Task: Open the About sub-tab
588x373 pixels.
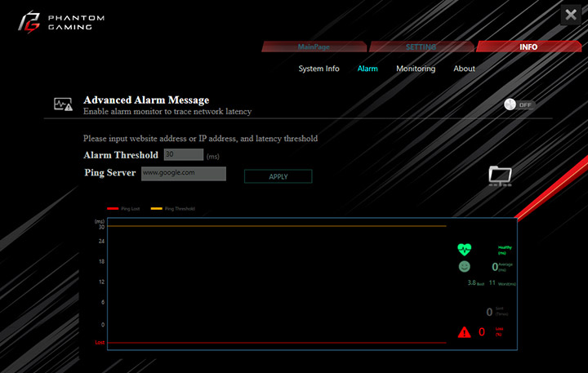Action: tap(464, 69)
